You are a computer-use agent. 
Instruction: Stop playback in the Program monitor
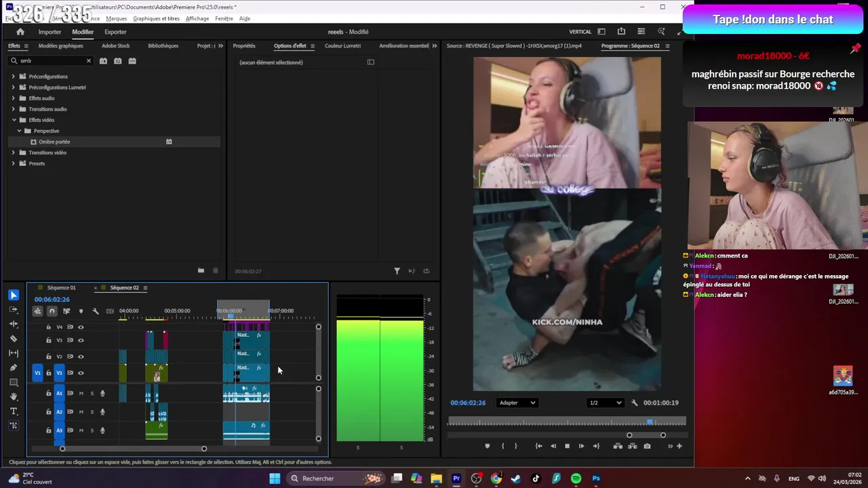click(567, 446)
